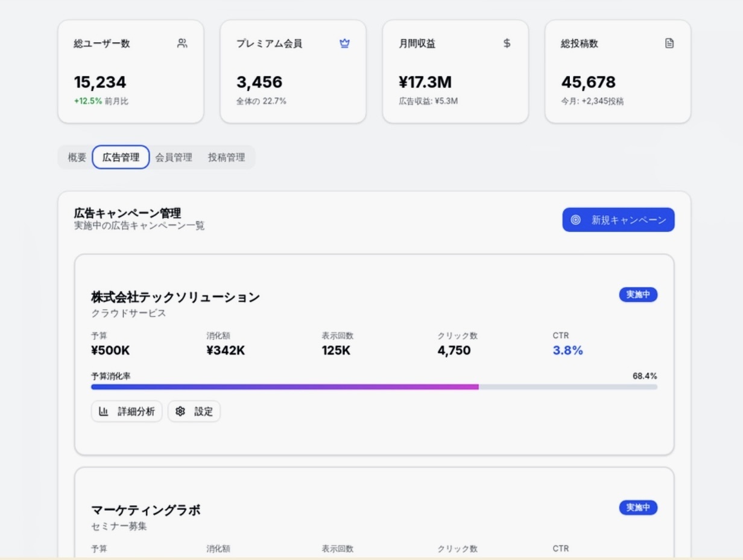Viewport: 743px width, 560px height.
Task: Click the 3.8% CTR value
Action: pyautogui.click(x=568, y=351)
